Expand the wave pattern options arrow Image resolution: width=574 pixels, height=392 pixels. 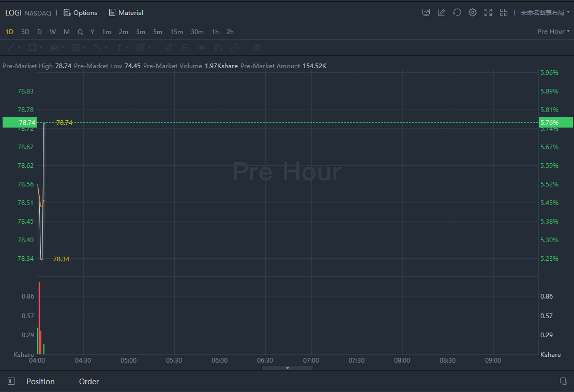click(x=63, y=48)
